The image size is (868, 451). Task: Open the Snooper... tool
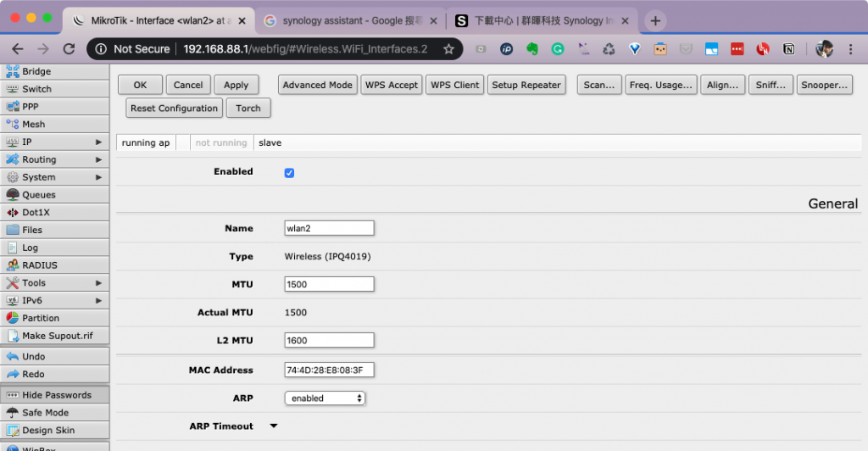point(824,85)
